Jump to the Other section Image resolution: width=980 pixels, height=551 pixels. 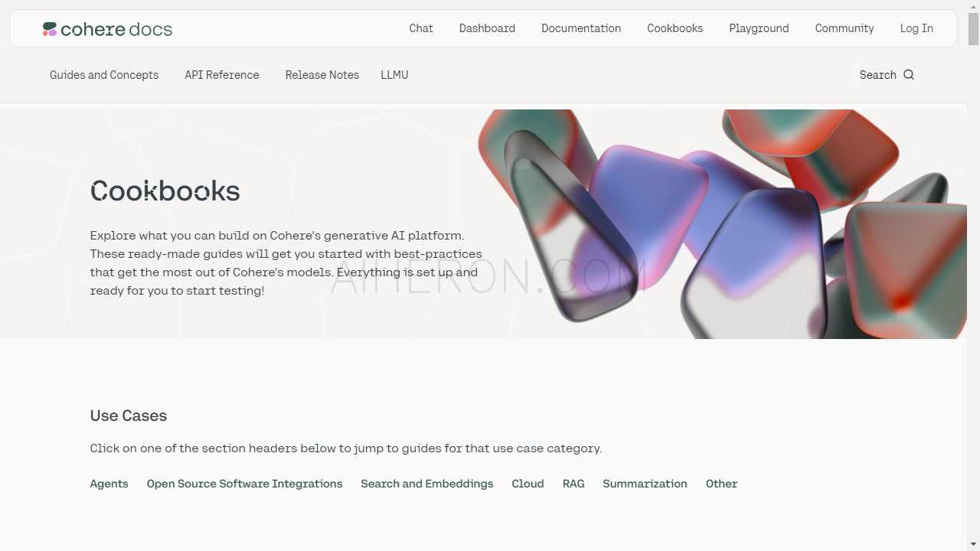[722, 484]
